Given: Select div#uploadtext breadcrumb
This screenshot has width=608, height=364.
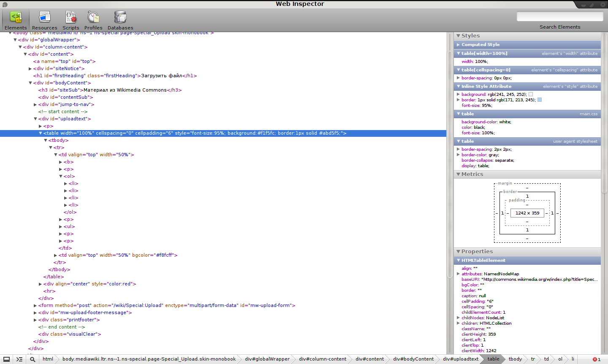Looking at the screenshot, I should 461,359.
